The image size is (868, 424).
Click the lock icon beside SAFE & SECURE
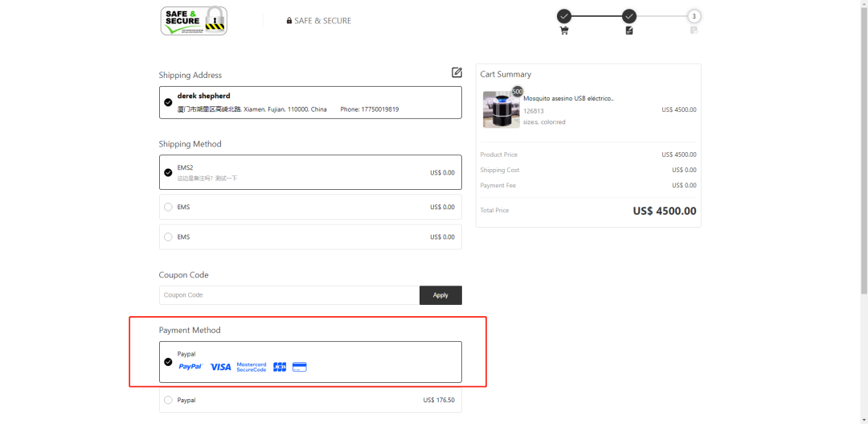pyautogui.click(x=289, y=20)
